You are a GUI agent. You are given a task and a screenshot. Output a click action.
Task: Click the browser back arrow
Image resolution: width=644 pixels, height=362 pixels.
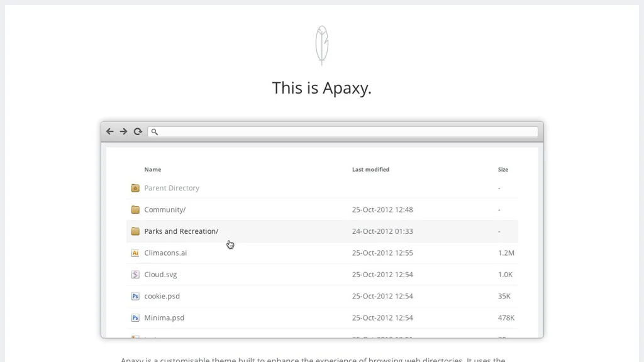coord(110,131)
